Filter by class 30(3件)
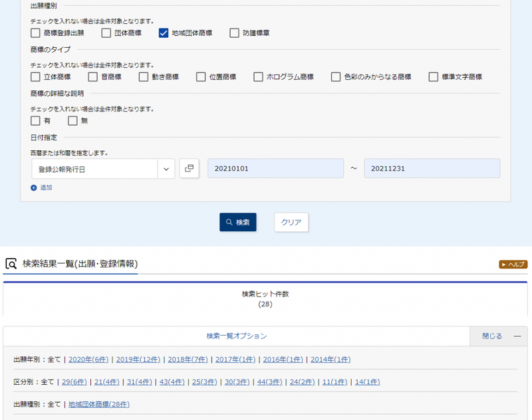532x420 pixels. pyautogui.click(x=237, y=381)
